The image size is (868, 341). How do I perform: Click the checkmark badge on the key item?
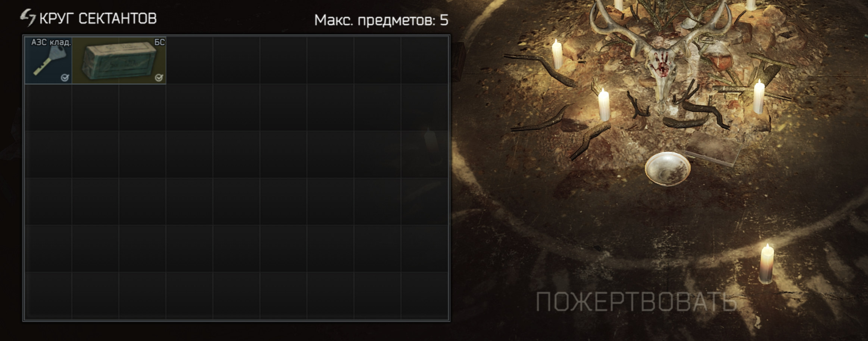tap(65, 78)
